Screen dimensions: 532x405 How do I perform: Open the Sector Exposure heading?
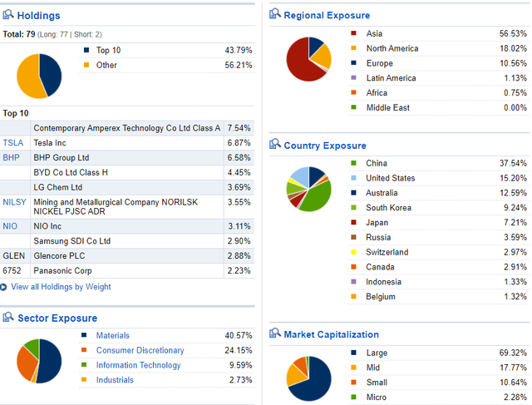point(57,318)
